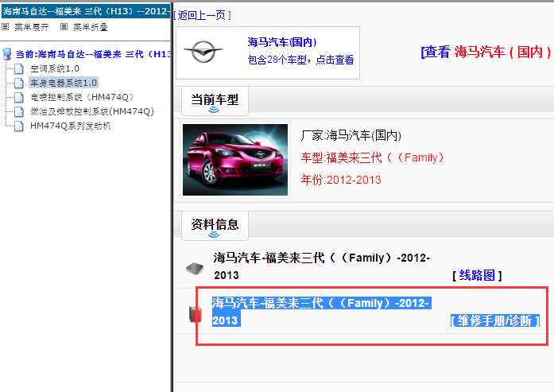554x392 pixels.
Task: Click the gray chip icon for wiring diagram row
Action: coord(195,269)
